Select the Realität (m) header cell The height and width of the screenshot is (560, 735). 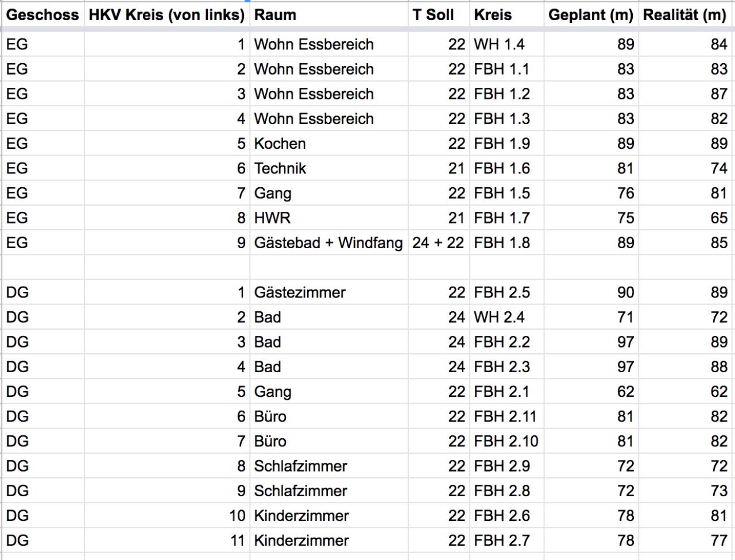point(684,16)
